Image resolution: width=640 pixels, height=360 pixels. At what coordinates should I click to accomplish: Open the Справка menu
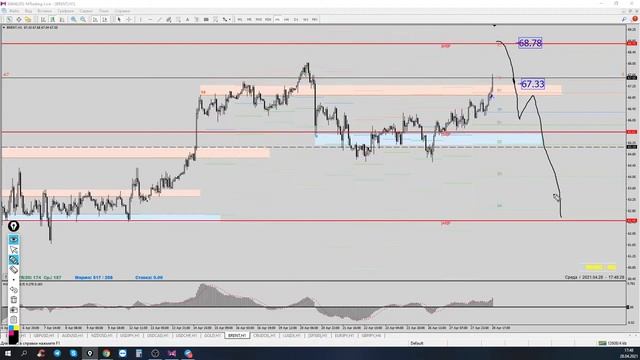(x=122, y=11)
